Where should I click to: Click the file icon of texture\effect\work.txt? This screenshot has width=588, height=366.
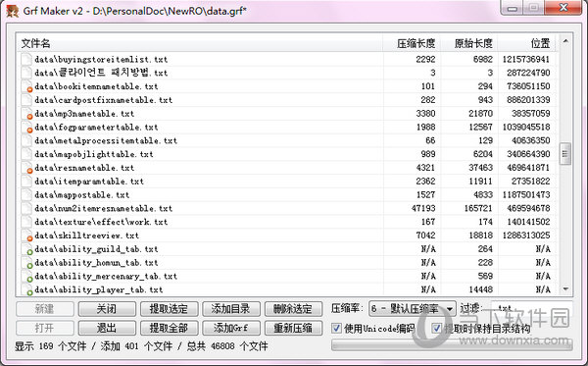click(26, 222)
